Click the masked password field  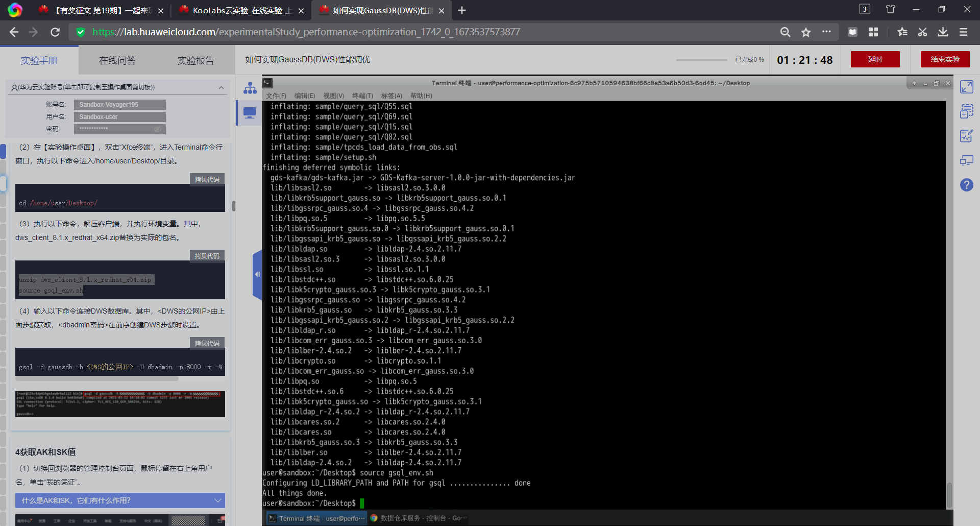[119, 129]
